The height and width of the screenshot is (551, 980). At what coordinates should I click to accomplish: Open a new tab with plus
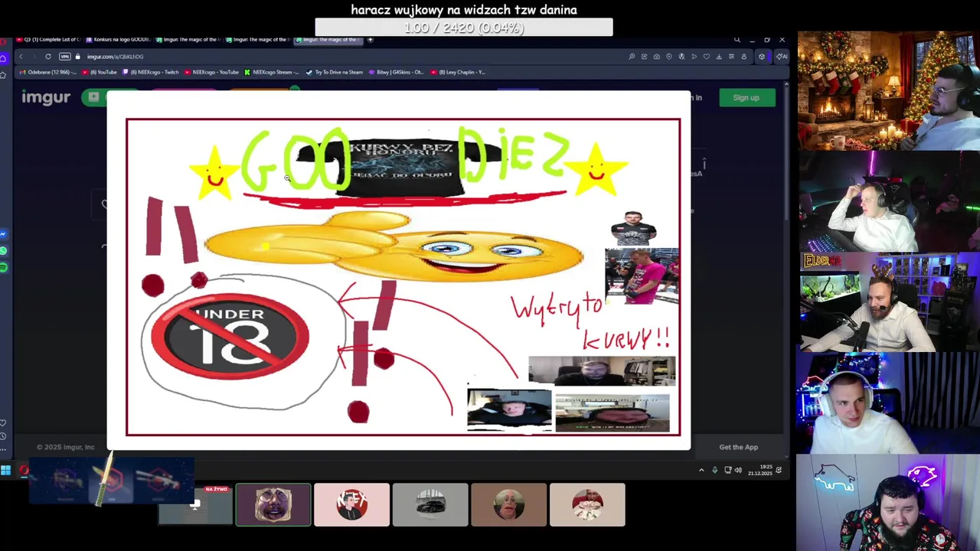tap(370, 40)
